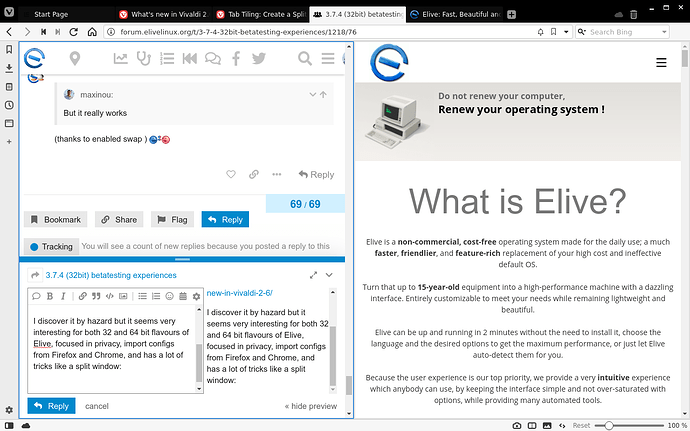Click the map pin icon in forum header
Screen dimensions: 690x431
tap(75, 58)
